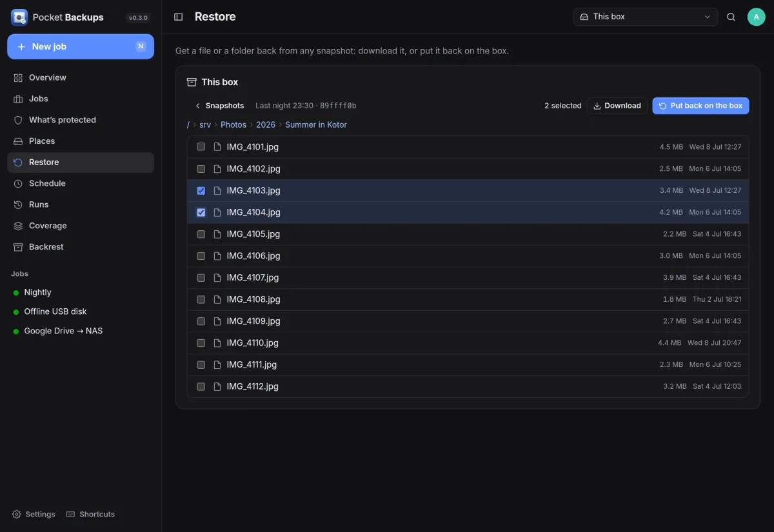Screen dimensions: 774x532
Task: Select the IMG_4102.jpg checkbox
Action: (201, 169)
